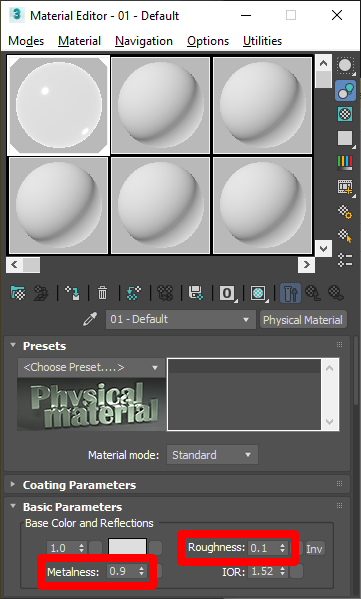This screenshot has height=599, width=361.
Task: Expand the Coating Parameters rollout
Action: click(13, 484)
